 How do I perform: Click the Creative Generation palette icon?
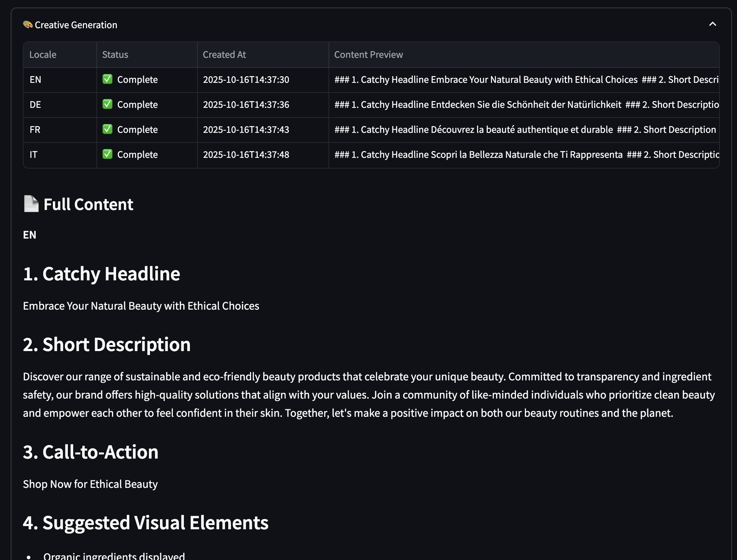(28, 25)
